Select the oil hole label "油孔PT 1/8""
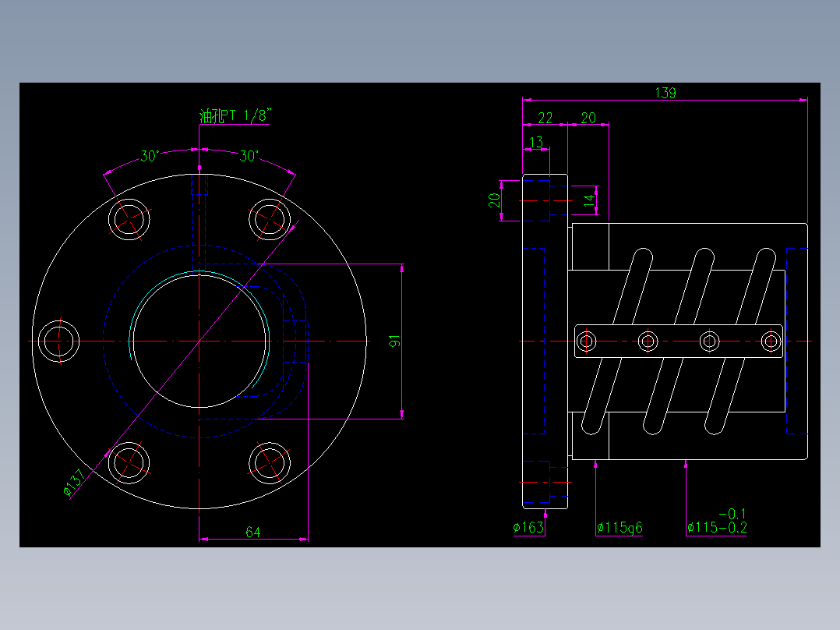The width and height of the screenshot is (840, 630). [235, 116]
